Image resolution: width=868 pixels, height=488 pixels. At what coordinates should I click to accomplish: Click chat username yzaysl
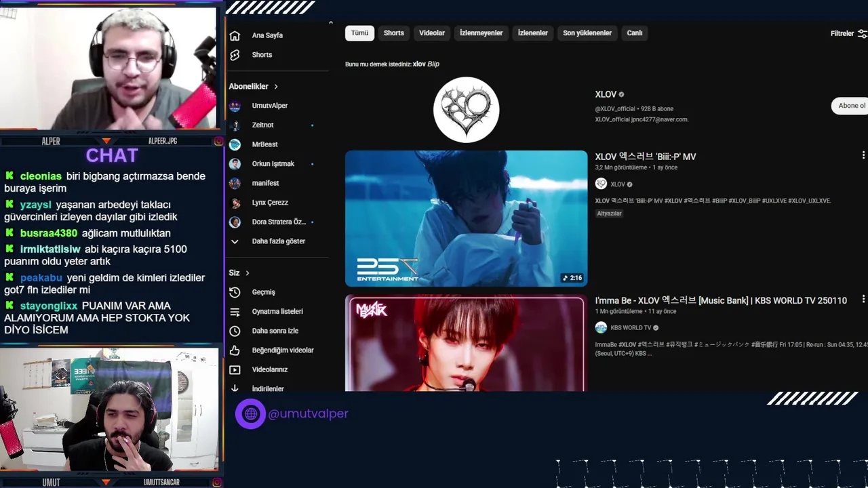[36, 205]
